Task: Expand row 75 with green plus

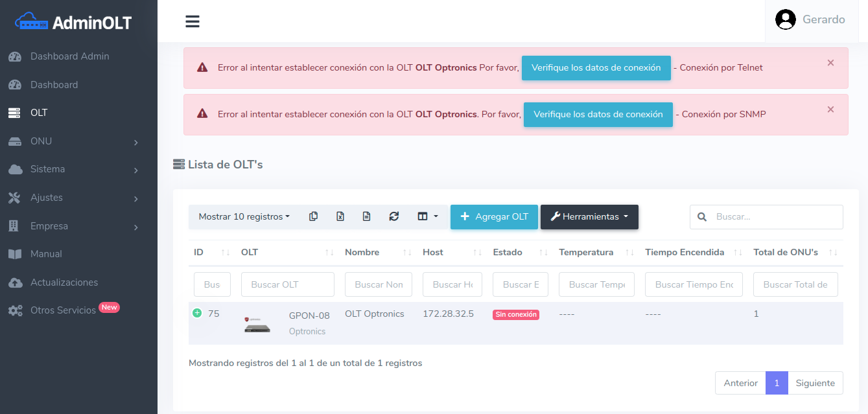Action: tap(197, 314)
